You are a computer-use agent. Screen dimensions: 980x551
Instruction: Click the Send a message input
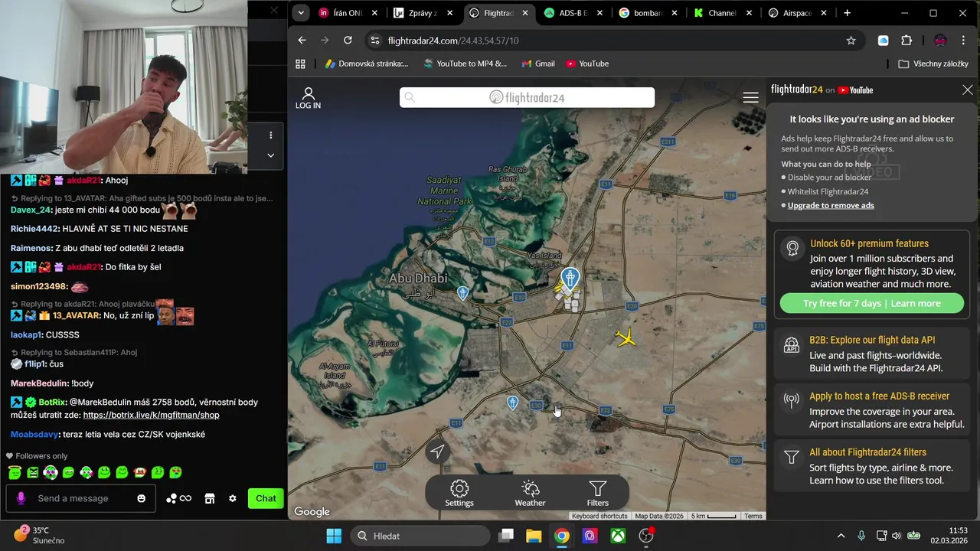pyautogui.click(x=81, y=498)
